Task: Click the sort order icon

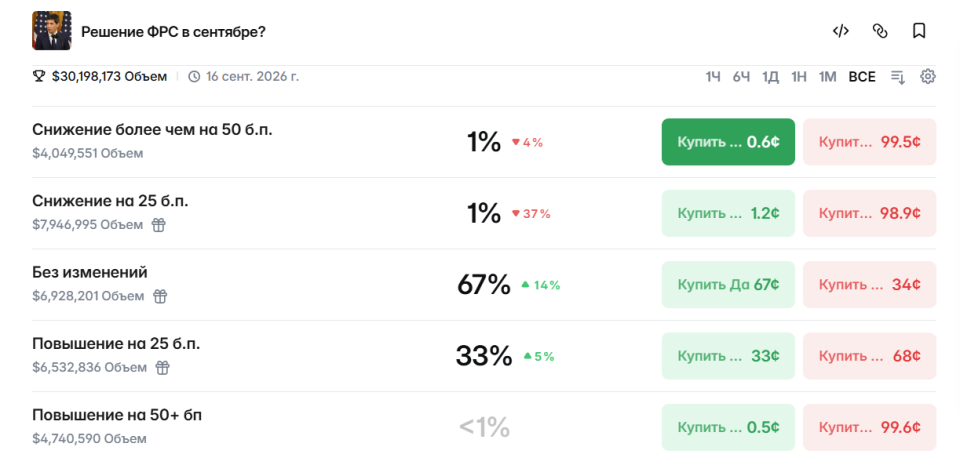Action: (x=898, y=77)
